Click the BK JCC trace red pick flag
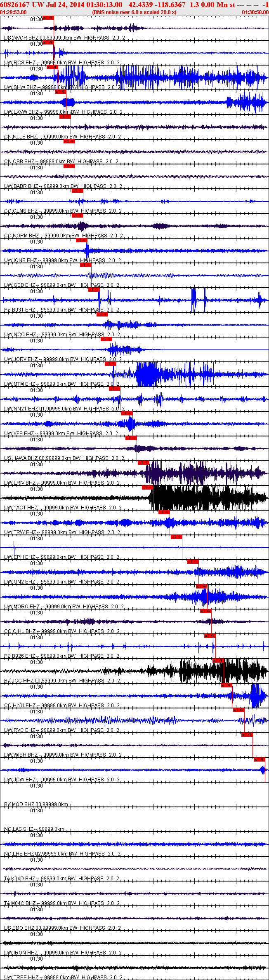269x980 pixels. click(x=218, y=661)
